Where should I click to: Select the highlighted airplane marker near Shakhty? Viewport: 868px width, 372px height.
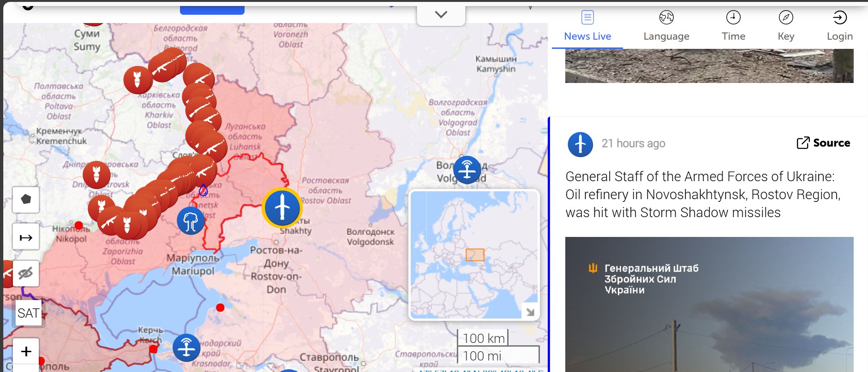pos(282,207)
